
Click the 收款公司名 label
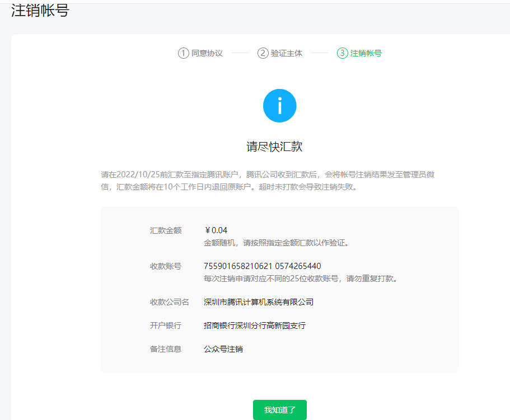(170, 302)
